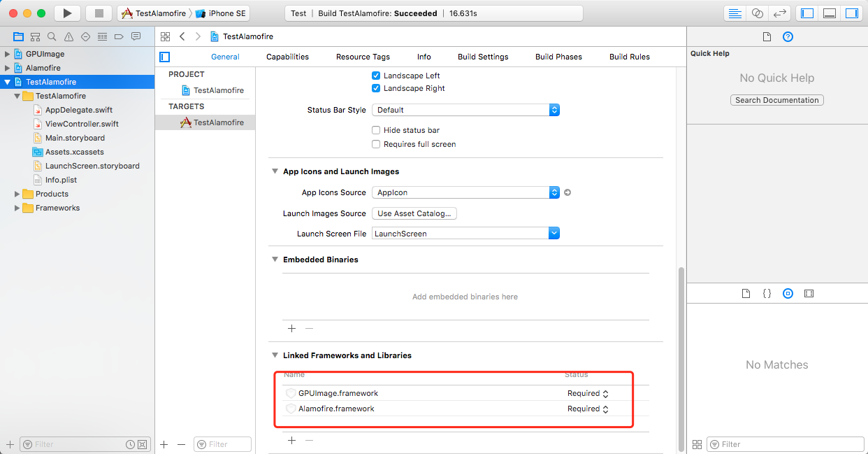868x454 pixels.
Task: Toggle the project and targets list sidebar
Action: point(165,57)
